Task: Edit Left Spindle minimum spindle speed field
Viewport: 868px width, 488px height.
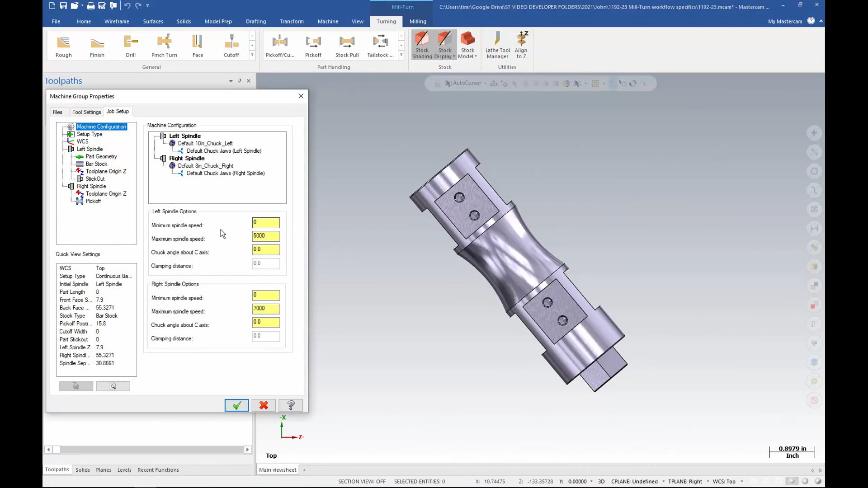Action: point(266,222)
